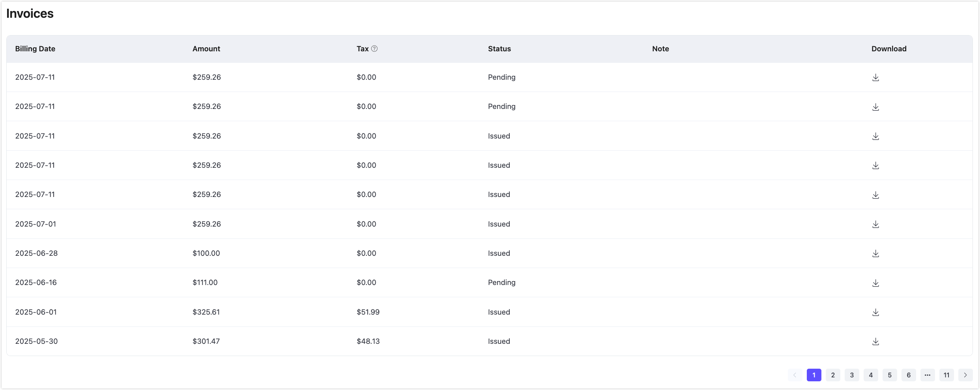The height and width of the screenshot is (390, 980).
Task: Download the $100.00 invoice dated 2025-06-28
Action: click(875, 253)
